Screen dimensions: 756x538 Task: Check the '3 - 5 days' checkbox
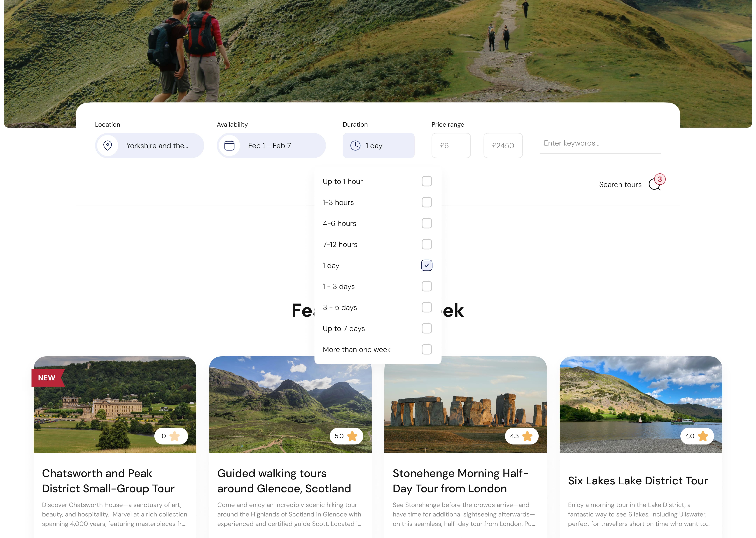427,307
